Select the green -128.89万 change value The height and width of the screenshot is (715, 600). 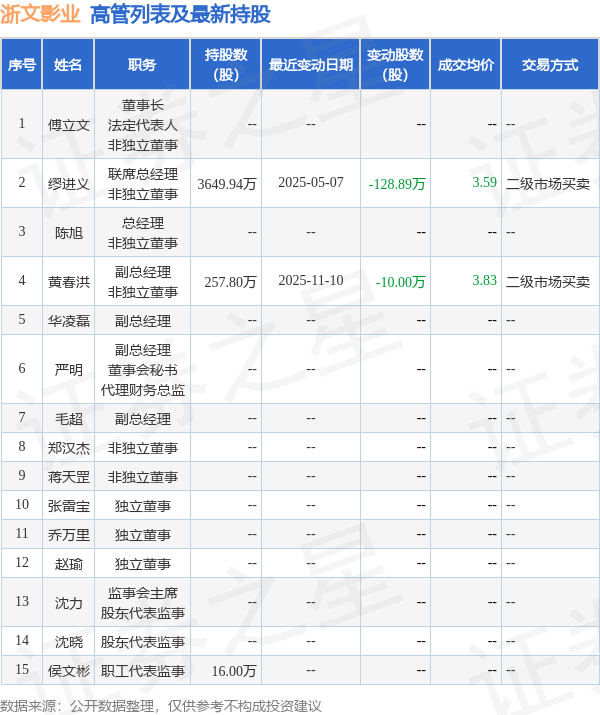[397, 184]
